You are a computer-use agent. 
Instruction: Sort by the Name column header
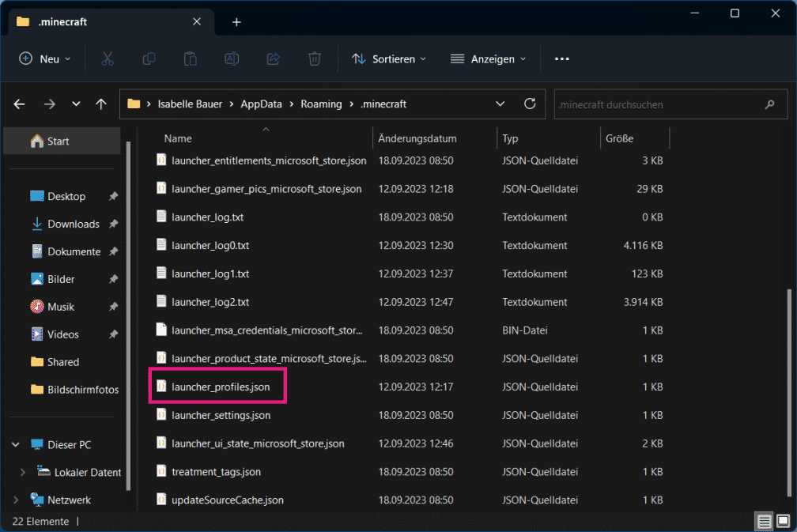click(178, 138)
